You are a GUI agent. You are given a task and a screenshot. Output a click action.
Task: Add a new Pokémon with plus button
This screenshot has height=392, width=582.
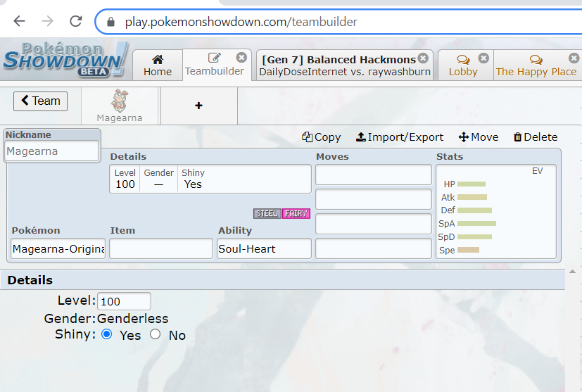[x=199, y=106]
